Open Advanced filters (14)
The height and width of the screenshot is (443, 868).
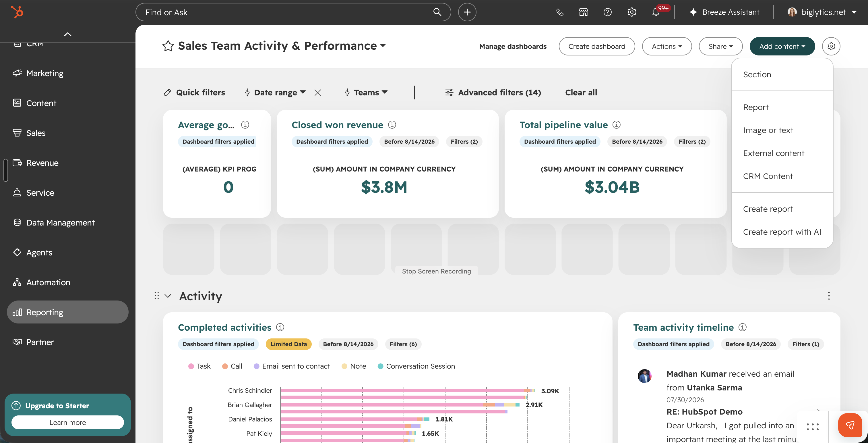(493, 93)
